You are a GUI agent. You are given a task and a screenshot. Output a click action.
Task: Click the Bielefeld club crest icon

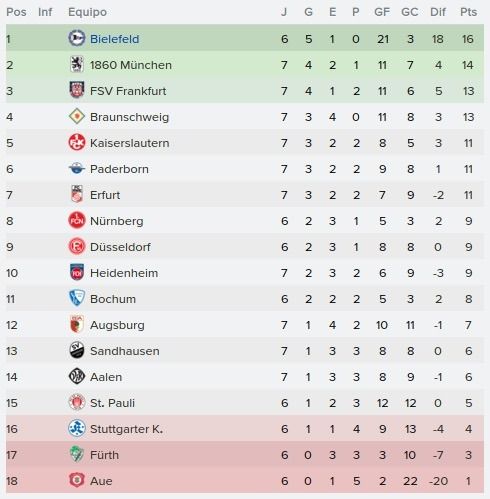click(x=77, y=38)
